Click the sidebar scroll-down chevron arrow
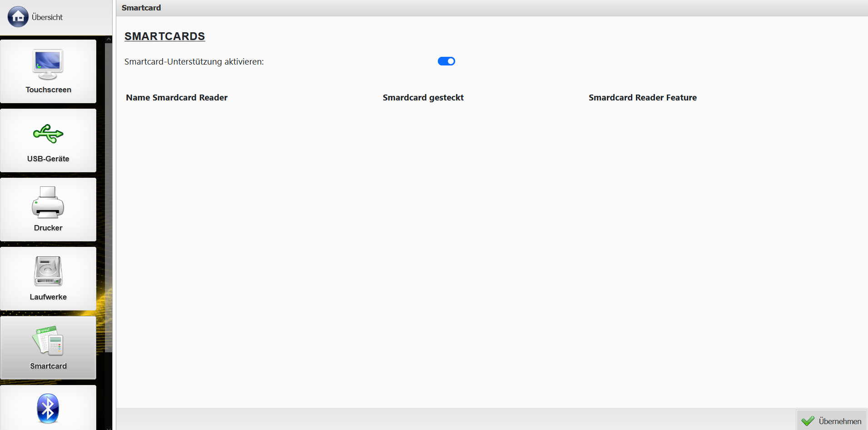The height and width of the screenshot is (430, 868). pos(109,428)
